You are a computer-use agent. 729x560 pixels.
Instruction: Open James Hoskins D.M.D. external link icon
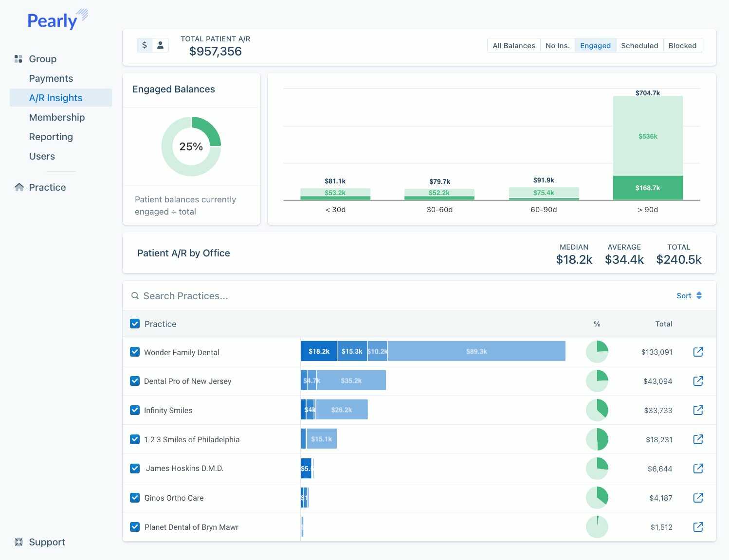click(698, 469)
